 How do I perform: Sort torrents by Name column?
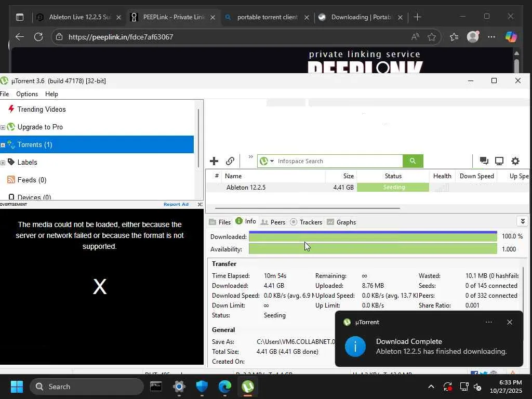click(x=273, y=176)
